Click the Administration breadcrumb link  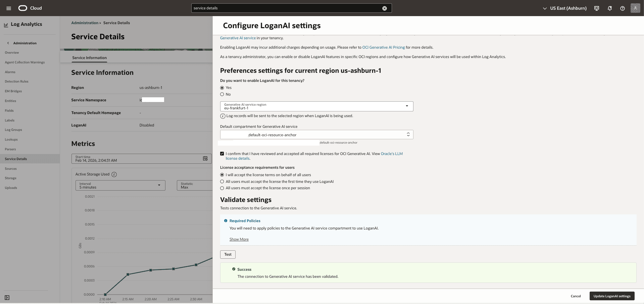coord(85,23)
